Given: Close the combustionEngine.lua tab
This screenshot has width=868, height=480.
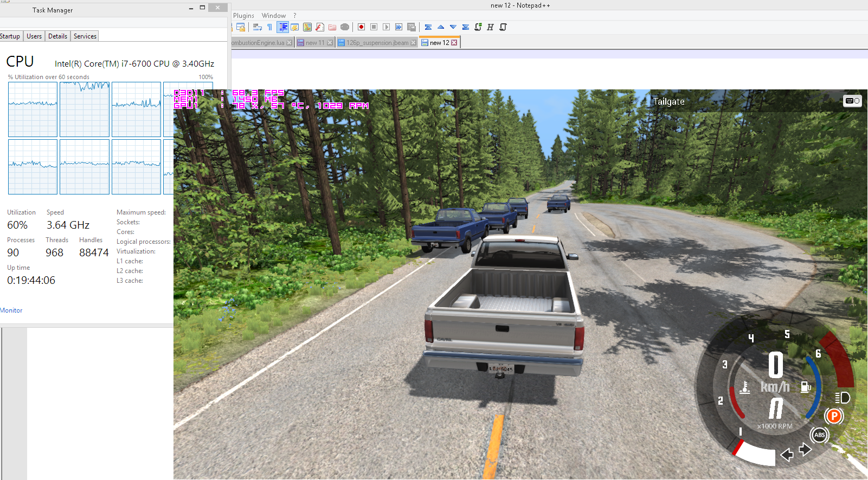Looking at the screenshot, I should click(x=289, y=43).
